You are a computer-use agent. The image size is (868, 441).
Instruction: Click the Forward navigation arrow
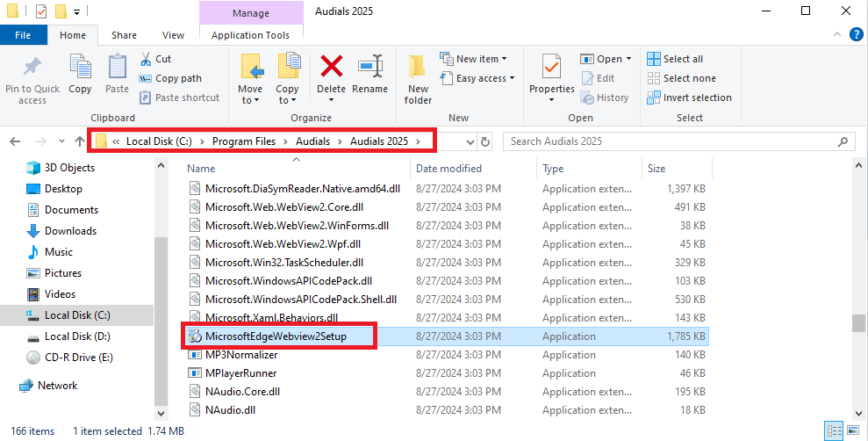(41, 141)
